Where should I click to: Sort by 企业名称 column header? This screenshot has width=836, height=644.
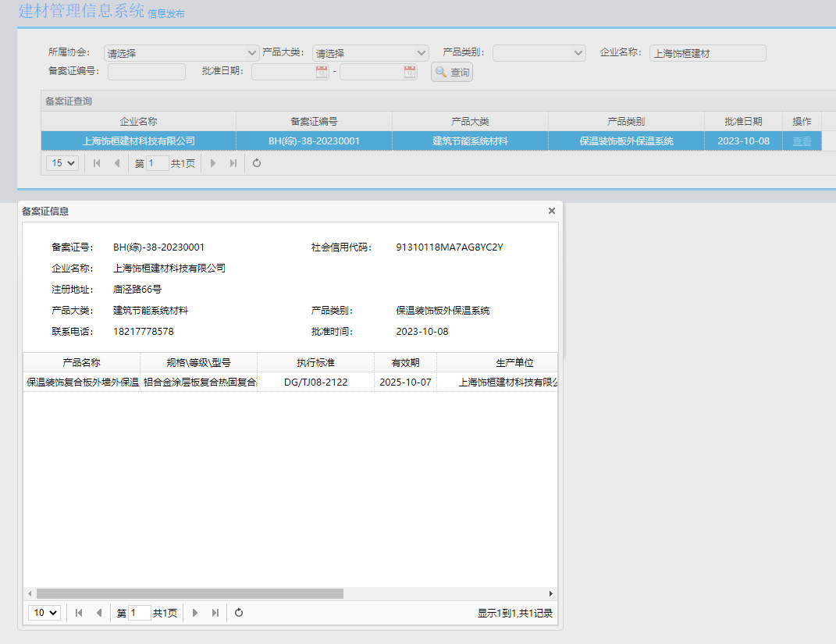[x=139, y=122]
